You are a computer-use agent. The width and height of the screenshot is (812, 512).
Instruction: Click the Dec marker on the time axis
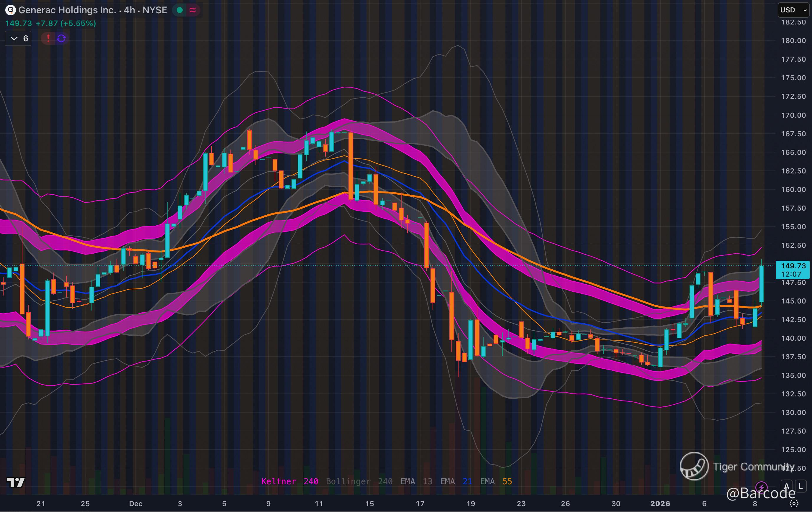tap(135, 503)
